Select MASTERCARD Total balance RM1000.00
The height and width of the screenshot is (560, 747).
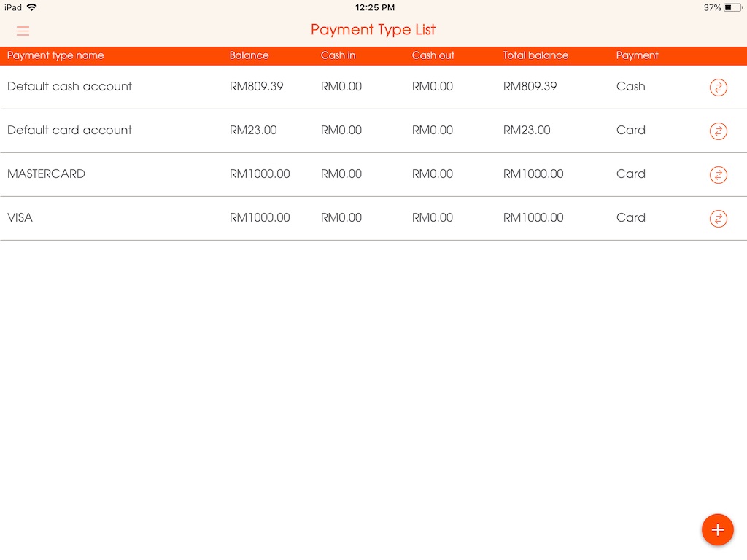coord(533,174)
